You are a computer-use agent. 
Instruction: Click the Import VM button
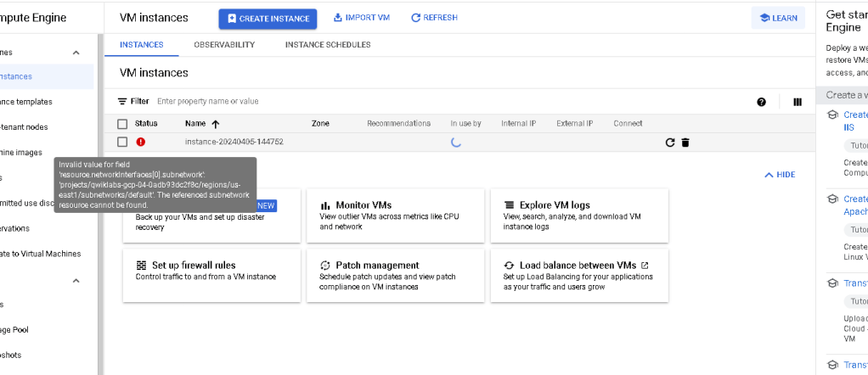click(x=362, y=18)
